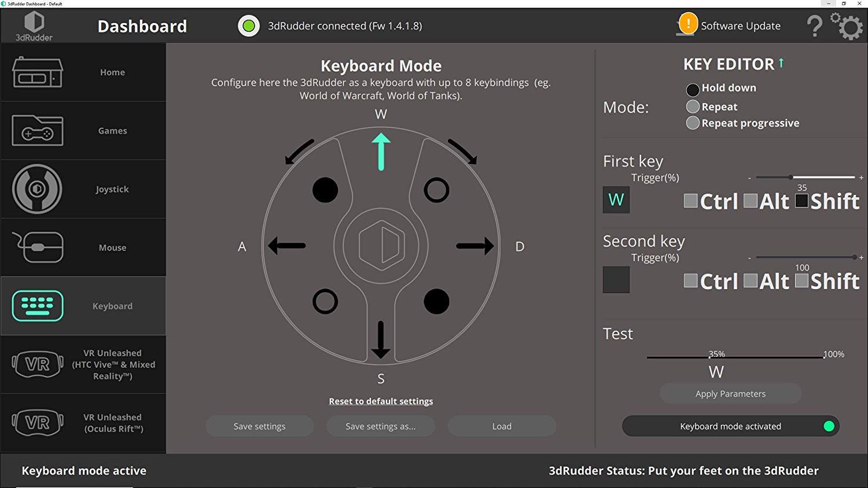The width and height of the screenshot is (868, 488).
Task: Select the Joystick mode icon
Action: [38, 189]
